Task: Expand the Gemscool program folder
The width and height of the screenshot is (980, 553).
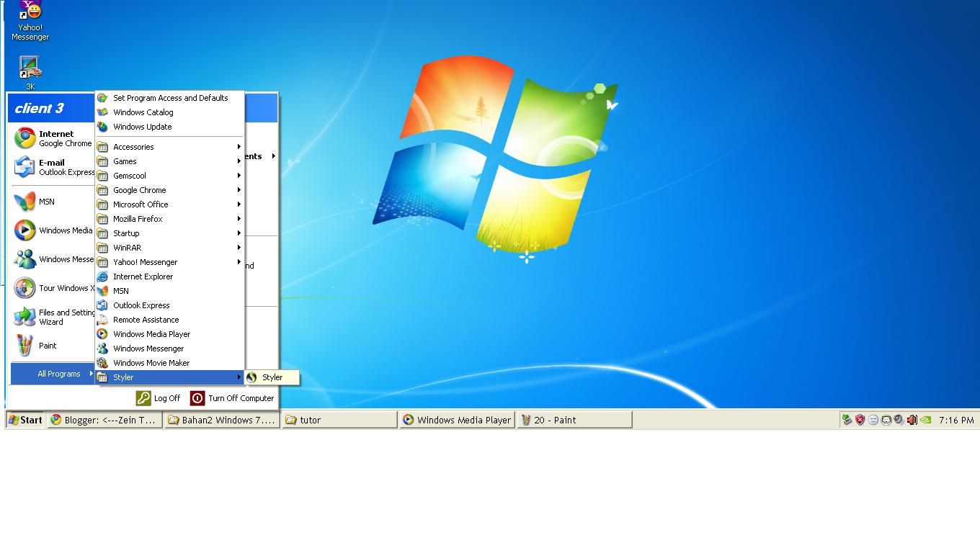Action: click(170, 176)
